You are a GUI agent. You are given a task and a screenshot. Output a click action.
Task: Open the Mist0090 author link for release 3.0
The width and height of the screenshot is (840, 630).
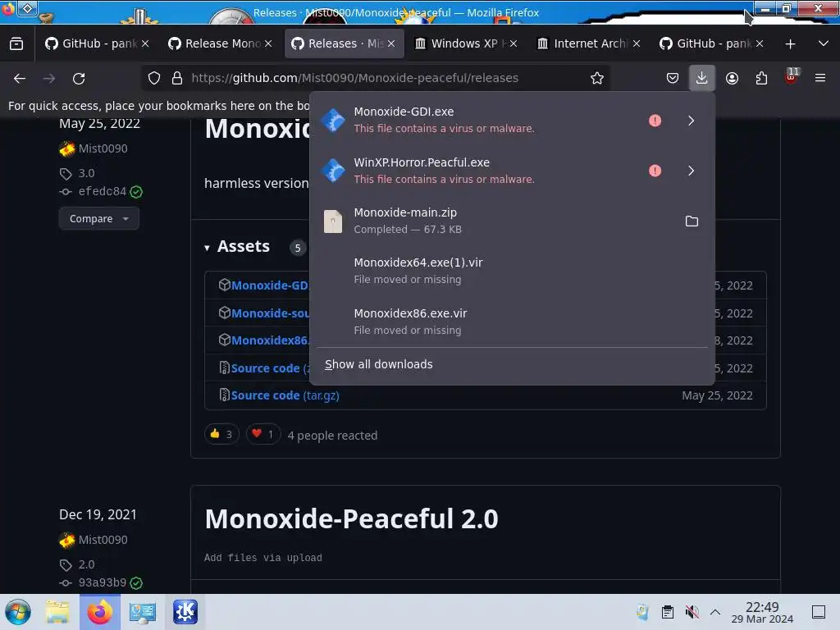pos(103,149)
